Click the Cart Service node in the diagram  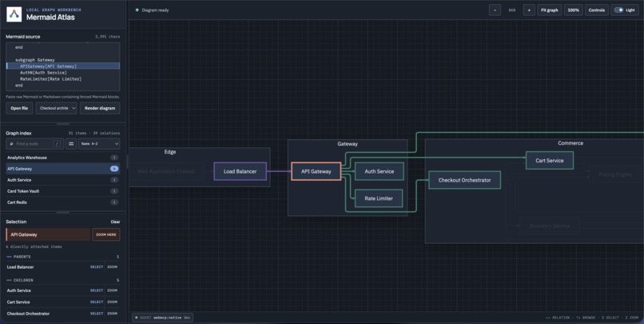point(550,160)
